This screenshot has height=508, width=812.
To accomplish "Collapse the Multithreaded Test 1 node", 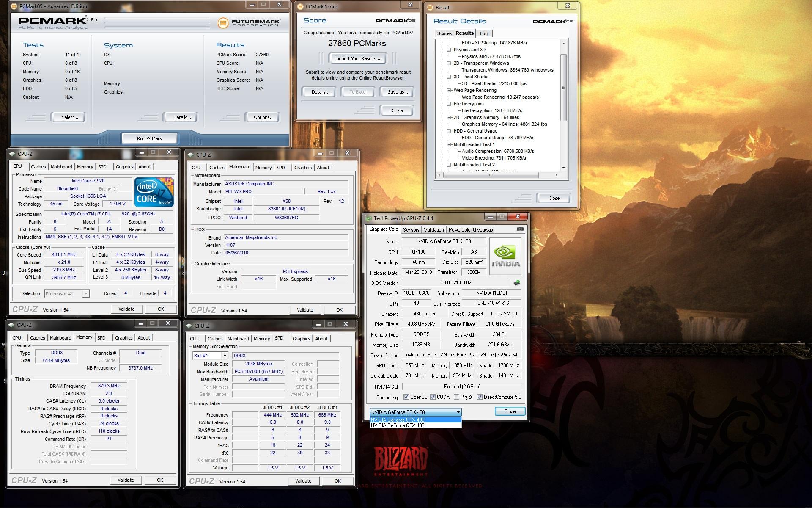I will (x=449, y=144).
